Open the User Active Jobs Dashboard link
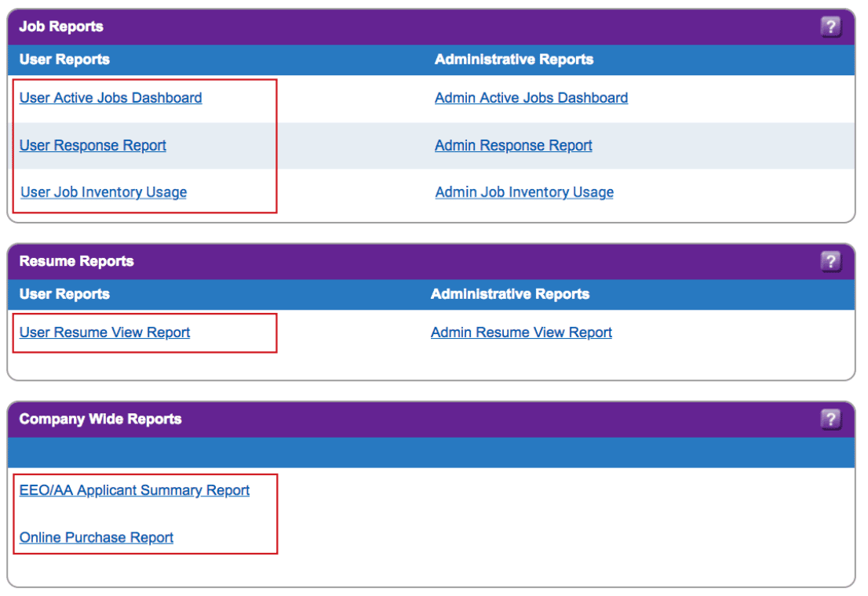This screenshot has width=868, height=596. [x=111, y=98]
